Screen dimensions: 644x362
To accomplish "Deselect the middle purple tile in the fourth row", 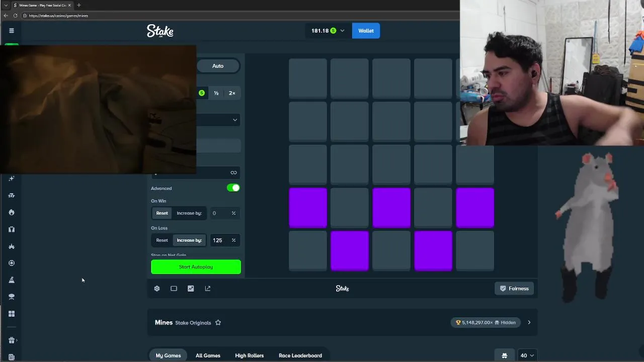I will (391, 208).
